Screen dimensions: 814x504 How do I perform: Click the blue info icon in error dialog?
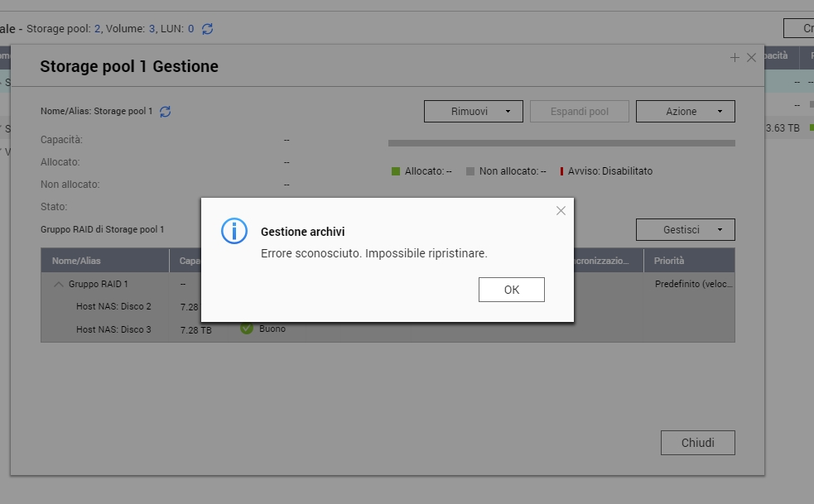pyautogui.click(x=234, y=231)
